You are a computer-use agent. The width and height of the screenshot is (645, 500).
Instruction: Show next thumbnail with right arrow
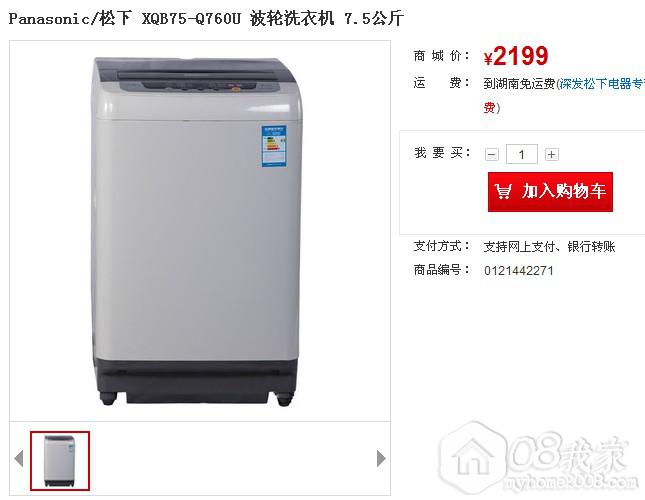coord(381,458)
